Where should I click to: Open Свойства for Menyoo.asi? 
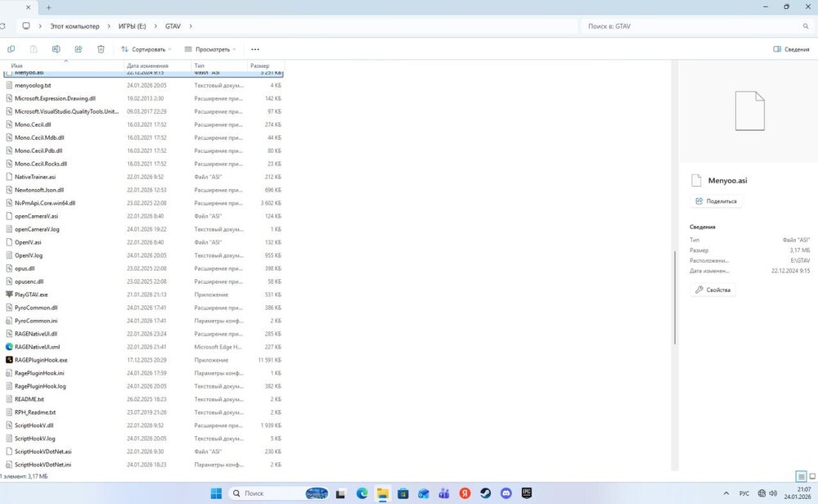click(712, 289)
